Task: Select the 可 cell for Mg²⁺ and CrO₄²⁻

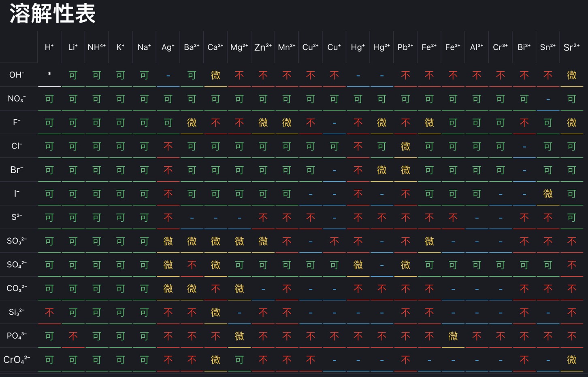Action: click(239, 360)
